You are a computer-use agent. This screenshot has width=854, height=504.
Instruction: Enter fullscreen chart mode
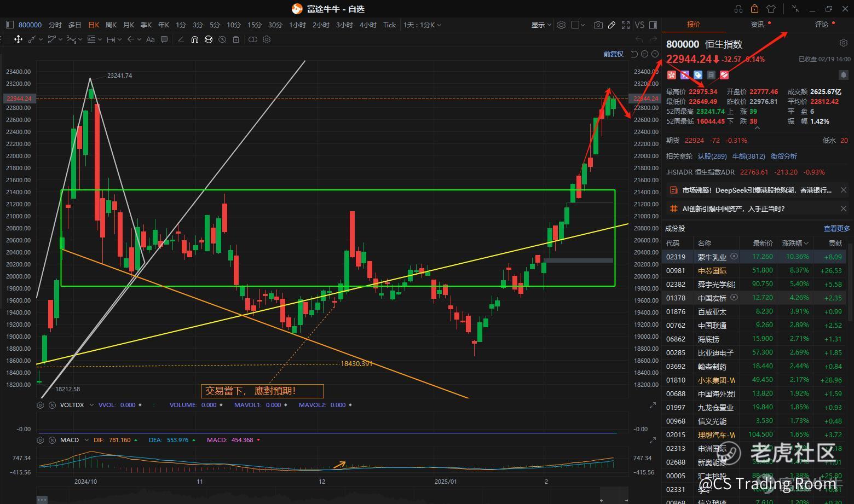pos(625,25)
